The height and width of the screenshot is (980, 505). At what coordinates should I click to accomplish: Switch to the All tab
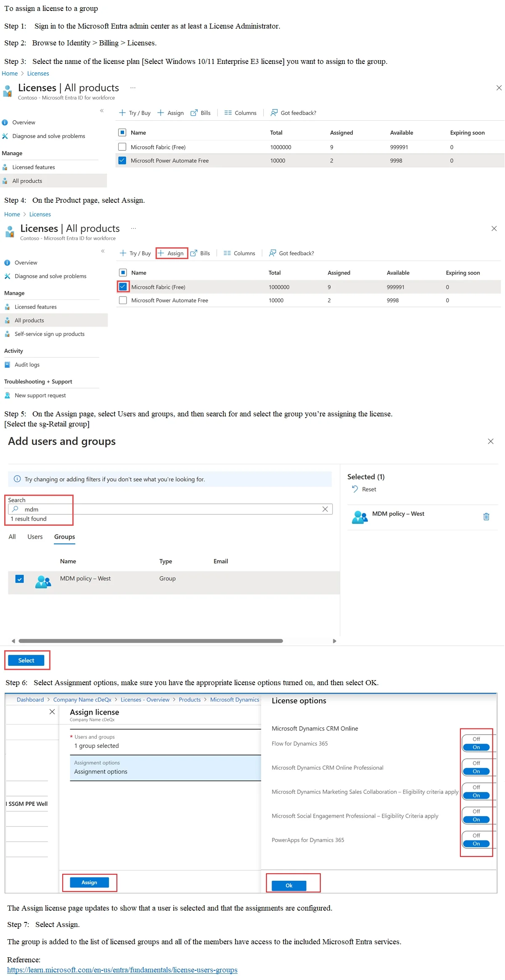tap(12, 537)
